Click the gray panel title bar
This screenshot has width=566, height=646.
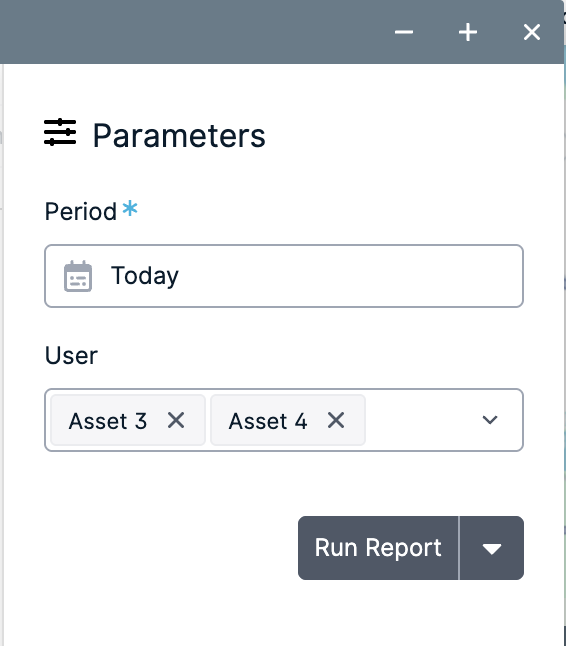[x=194, y=32]
